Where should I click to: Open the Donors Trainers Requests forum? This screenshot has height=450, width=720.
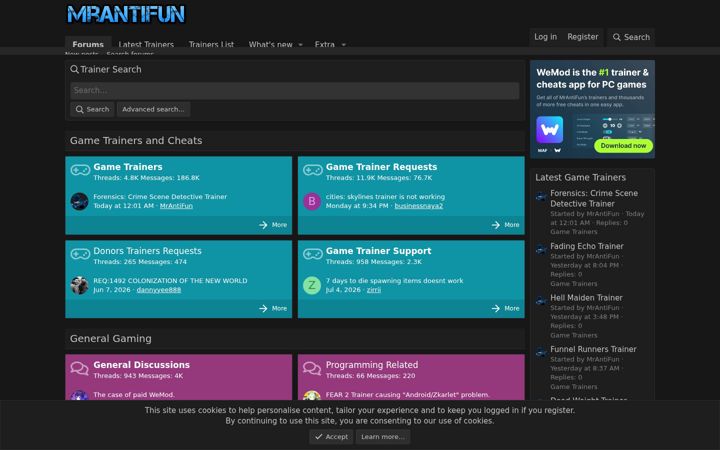coord(147,251)
